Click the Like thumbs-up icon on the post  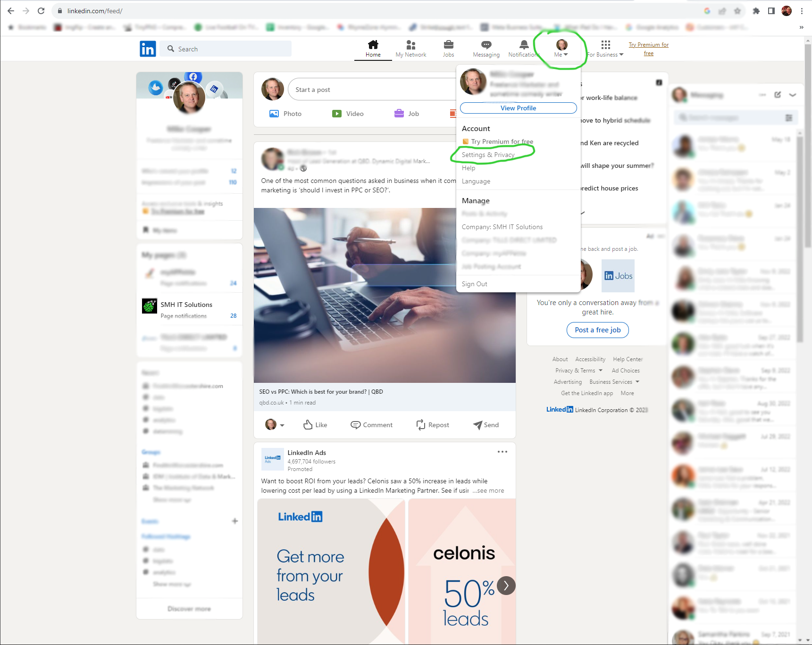(308, 425)
